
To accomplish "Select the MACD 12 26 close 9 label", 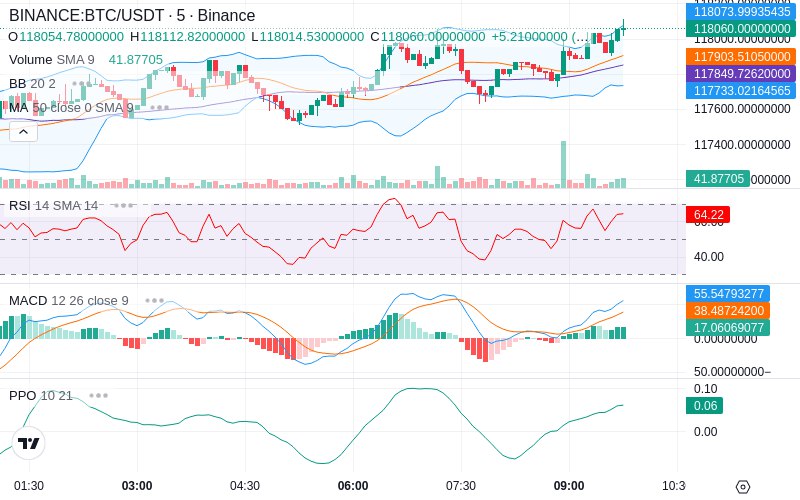I will tap(68, 301).
